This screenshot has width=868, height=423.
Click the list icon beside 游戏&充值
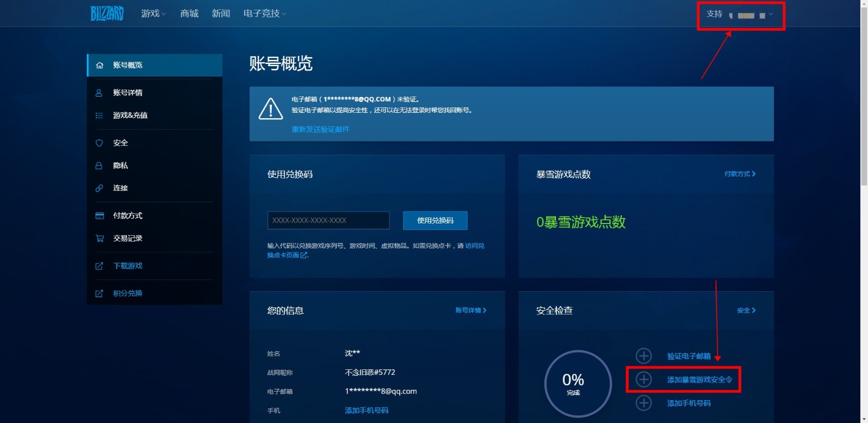[99, 116]
